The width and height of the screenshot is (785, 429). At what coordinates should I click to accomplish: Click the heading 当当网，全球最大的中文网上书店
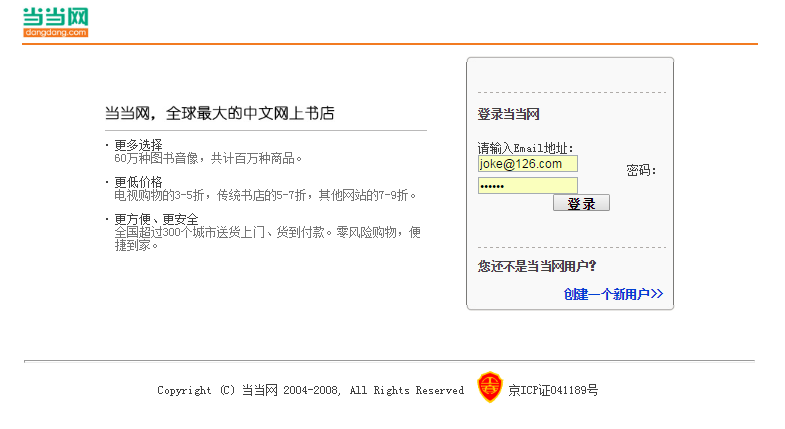pyautogui.click(x=219, y=113)
